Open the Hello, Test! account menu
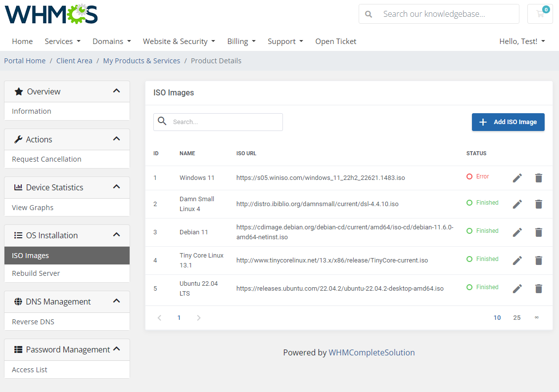This screenshot has height=392, width=559. (x=522, y=42)
